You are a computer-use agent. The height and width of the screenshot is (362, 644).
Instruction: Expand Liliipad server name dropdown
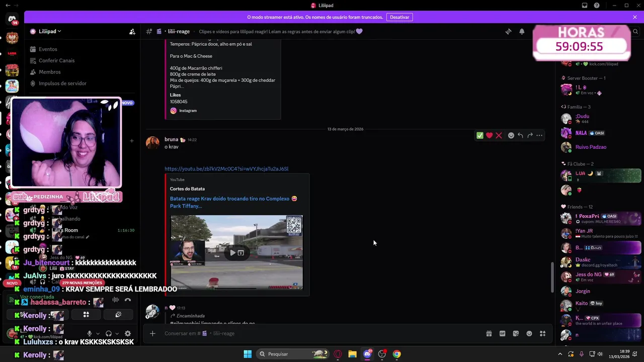click(59, 31)
